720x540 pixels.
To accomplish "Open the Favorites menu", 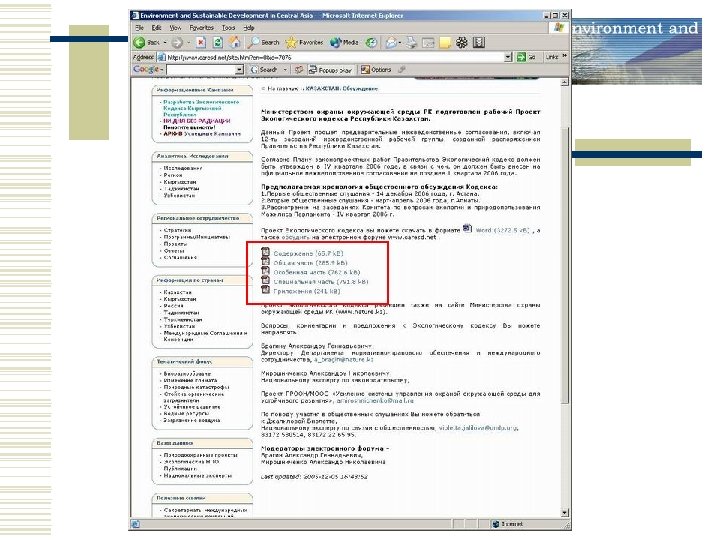I will [x=202, y=28].
